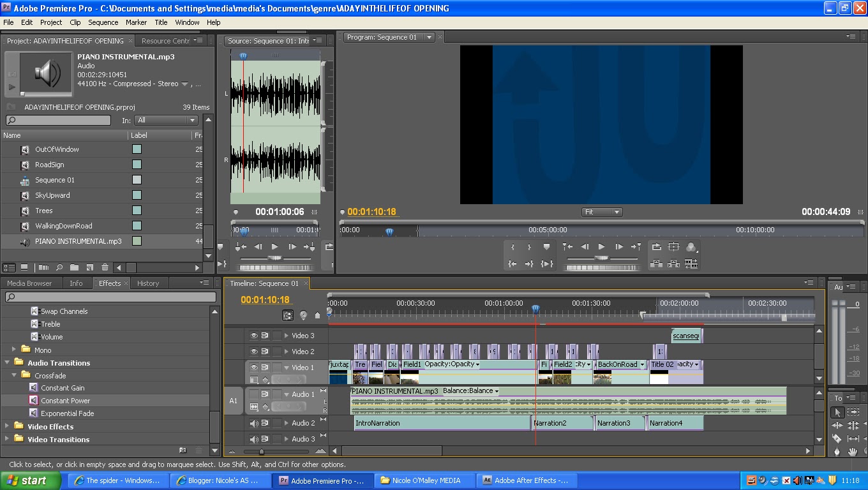Toggle Sync Lock on Video 3 track
This screenshot has height=490, width=868.
click(265, 336)
